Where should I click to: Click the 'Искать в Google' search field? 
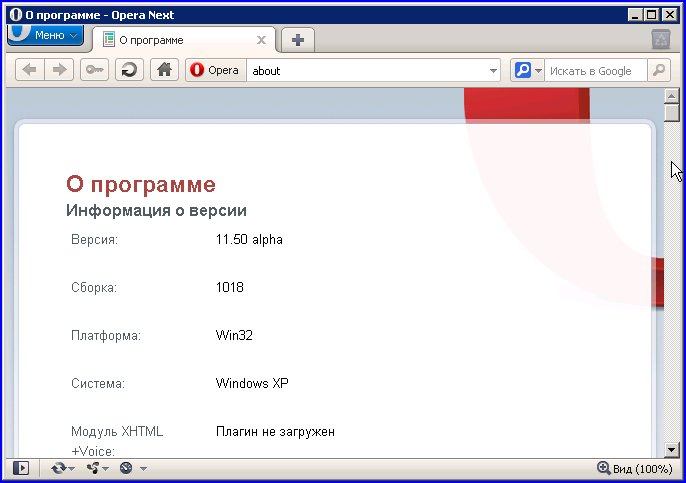pyautogui.click(x=595, y=70)
